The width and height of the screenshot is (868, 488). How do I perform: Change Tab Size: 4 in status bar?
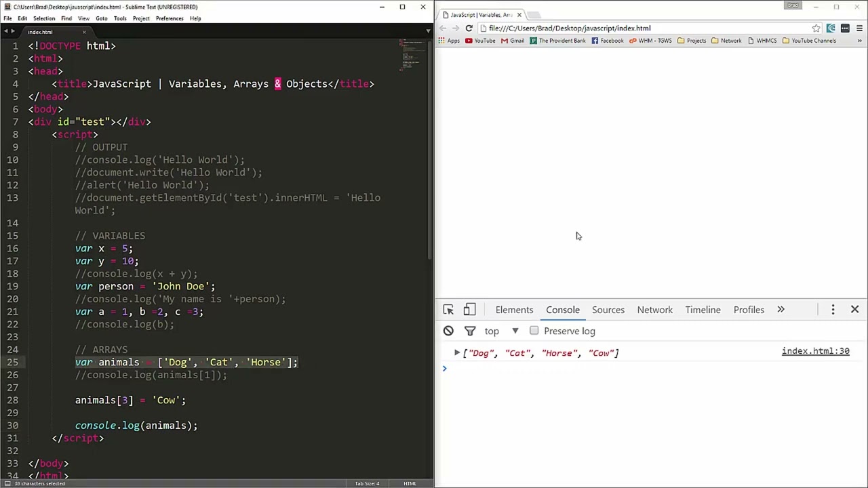367,483
